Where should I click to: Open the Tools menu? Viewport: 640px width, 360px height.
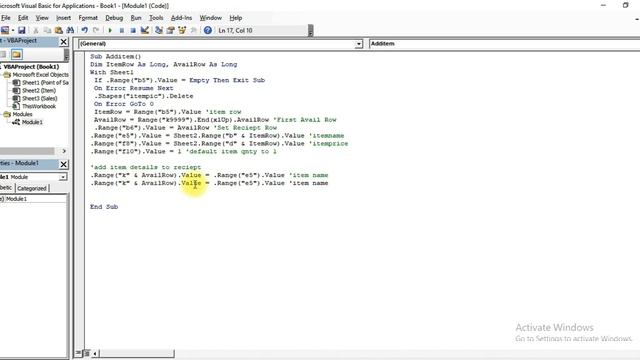(156, 18)
